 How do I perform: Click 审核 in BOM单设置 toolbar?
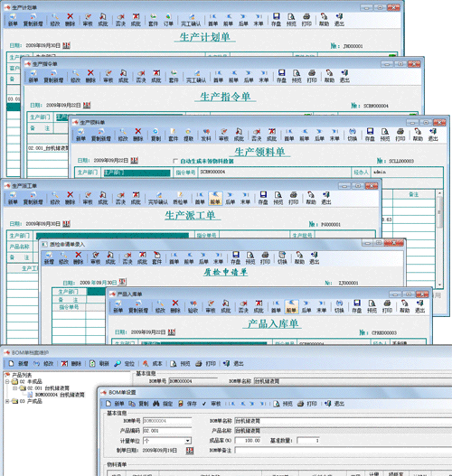point(212,404)
